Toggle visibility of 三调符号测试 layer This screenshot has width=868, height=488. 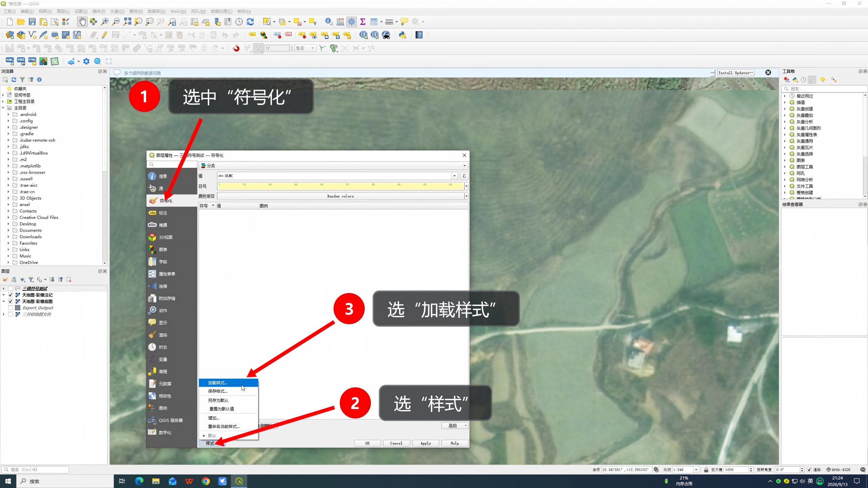11,288
